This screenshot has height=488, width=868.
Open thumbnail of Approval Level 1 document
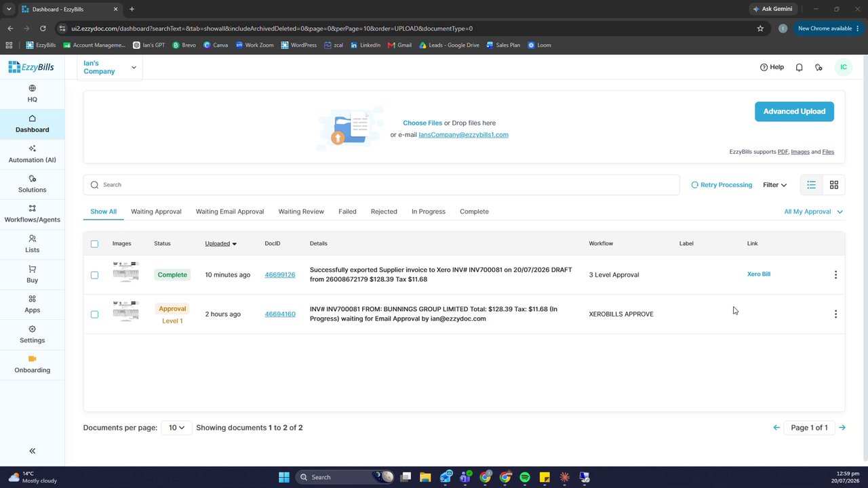125,312
